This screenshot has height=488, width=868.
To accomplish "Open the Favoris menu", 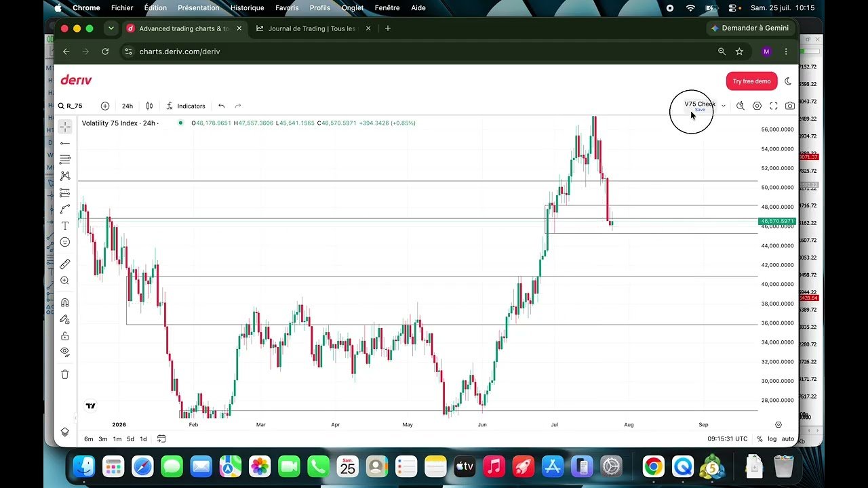I will click(287, 8).
